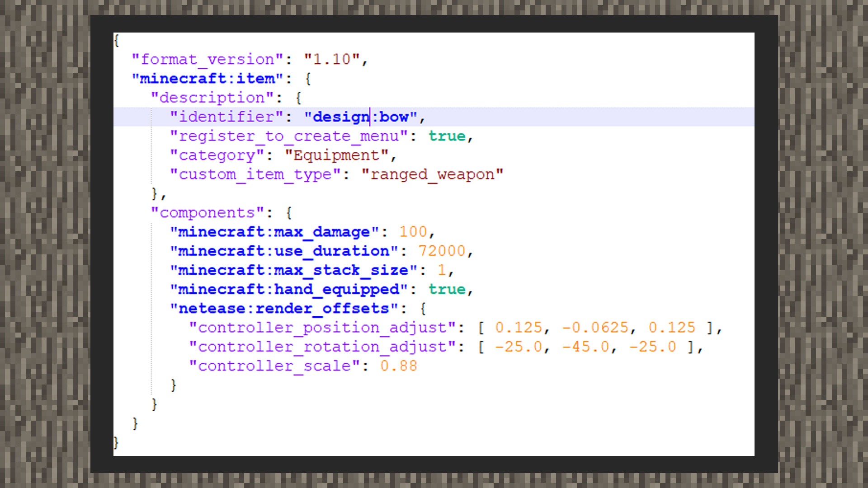Image resolution: width=868 pixels, height=488 pixels.
Task: Select the -45.0 rotation value
Action: tap(585, 347)
